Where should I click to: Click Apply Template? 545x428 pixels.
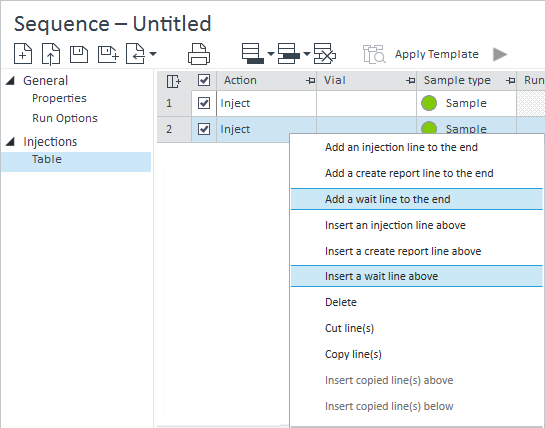(x=437, y=54)
